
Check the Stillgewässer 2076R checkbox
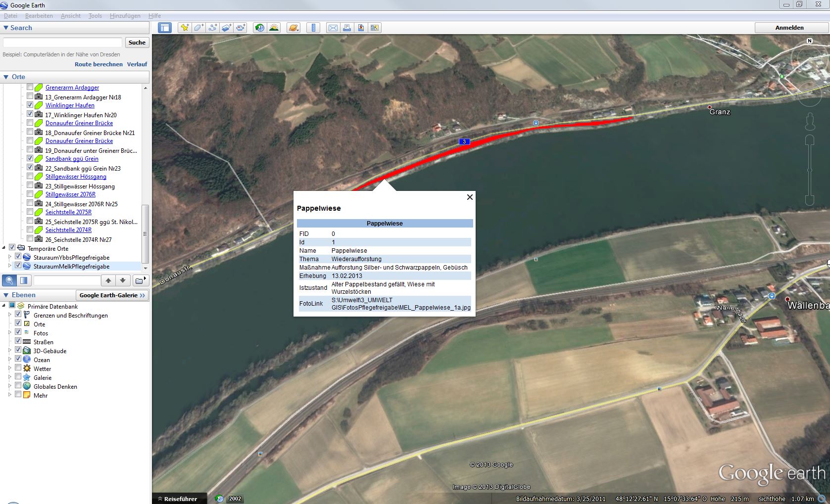coord(30,194)
